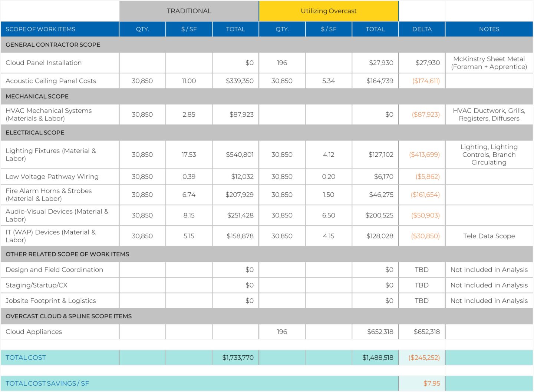Select the ($413,699) delta value
The image size is (534, 392).
424,155
